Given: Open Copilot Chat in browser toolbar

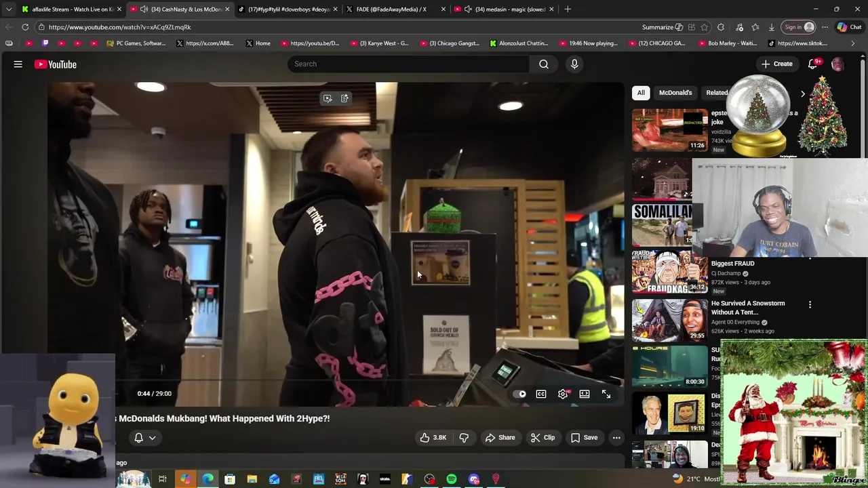Looking at the screenshot, I should (x=849, y=27).
